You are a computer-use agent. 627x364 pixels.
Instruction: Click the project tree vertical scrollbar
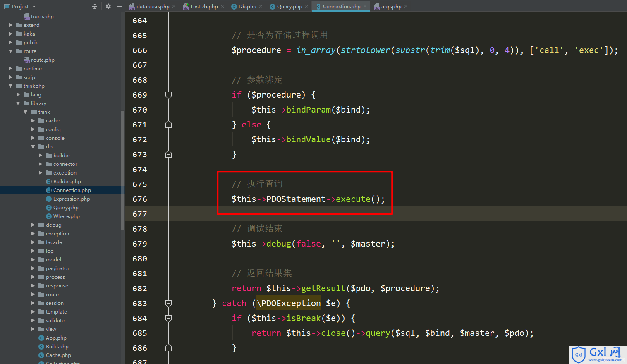(x=122, y=170)
